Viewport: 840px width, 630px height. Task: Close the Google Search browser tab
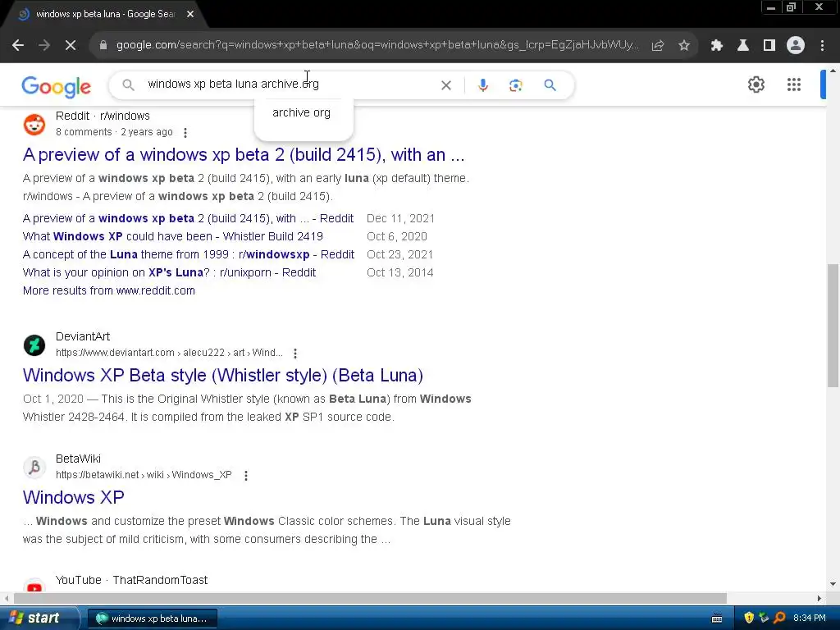coord(190,14)
